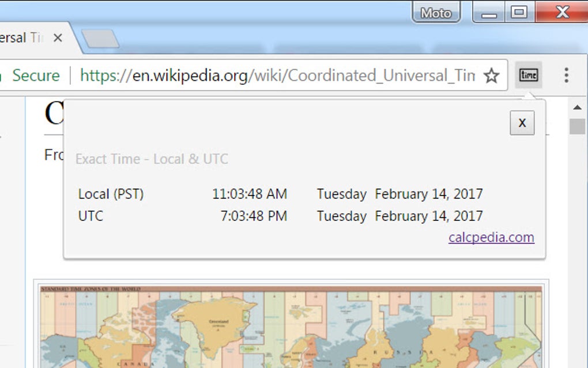Switch to the Coordinated Universal Time tab
This screenshot has height=368, width=588.
click(x=23, y=38)
